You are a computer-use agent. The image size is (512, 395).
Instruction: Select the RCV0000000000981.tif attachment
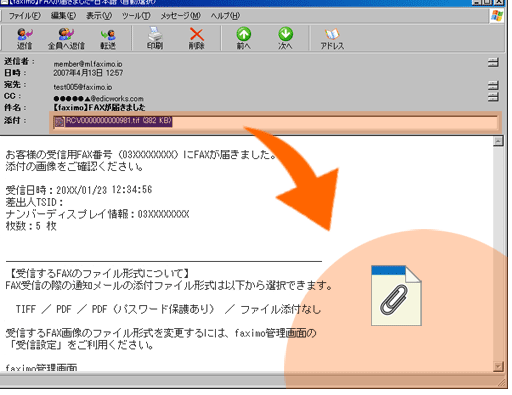click(x=113, y=121)
